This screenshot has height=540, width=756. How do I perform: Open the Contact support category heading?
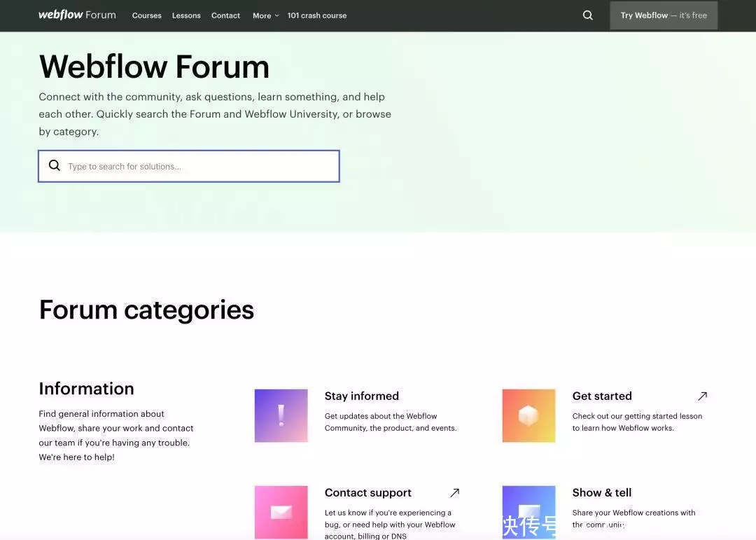[368, 492]
